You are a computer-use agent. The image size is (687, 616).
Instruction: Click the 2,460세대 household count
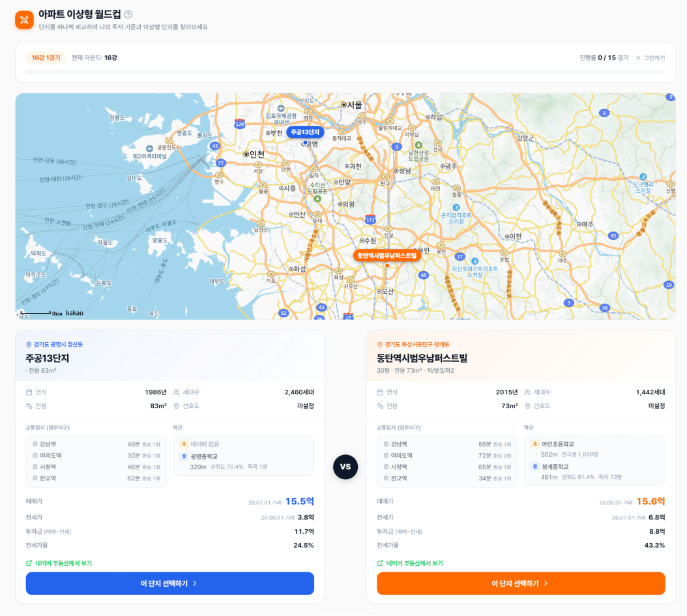pyautogui.click(x=299, y=392)
